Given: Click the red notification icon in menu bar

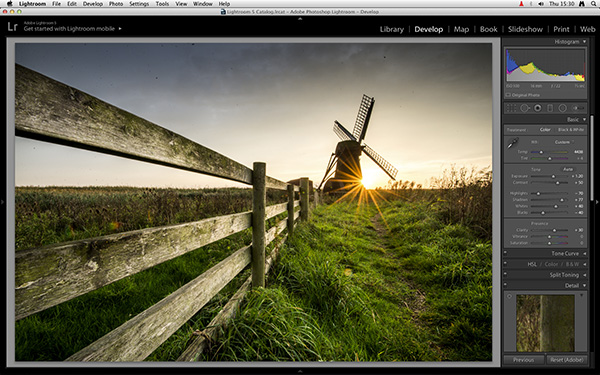Looking at the screenshot, I should (x=521, y=3).
